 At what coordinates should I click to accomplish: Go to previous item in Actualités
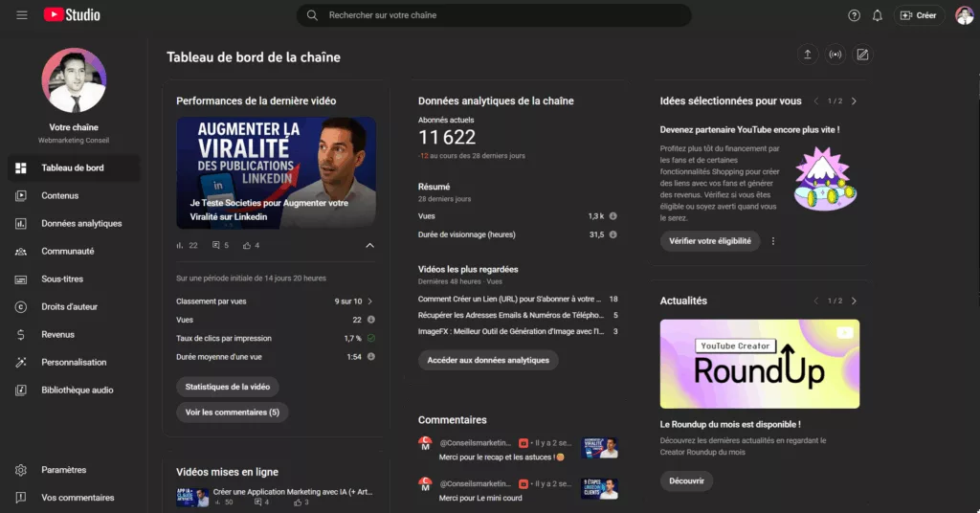coord(816,301)
